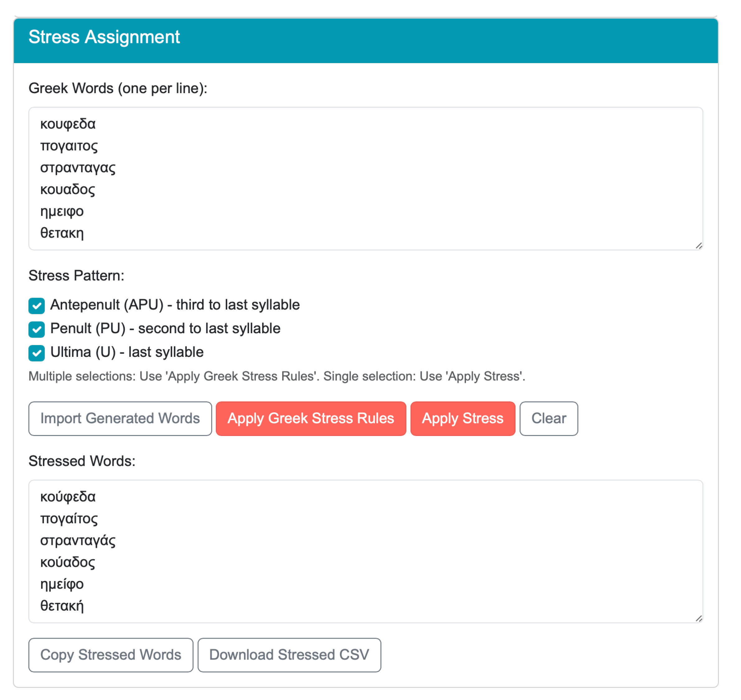Grab the Greek Words textarea resize handle
Viewport: 741px width, 700px height.
[699, 245]
